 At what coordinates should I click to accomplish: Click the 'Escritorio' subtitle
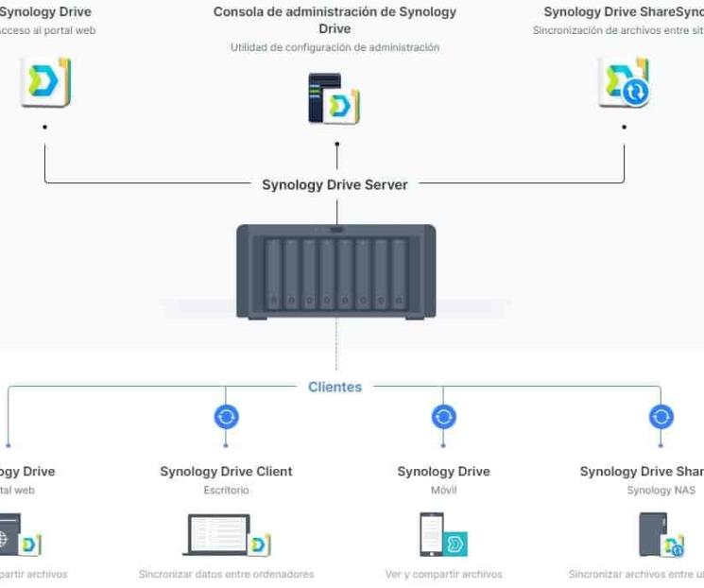[226, 490]
